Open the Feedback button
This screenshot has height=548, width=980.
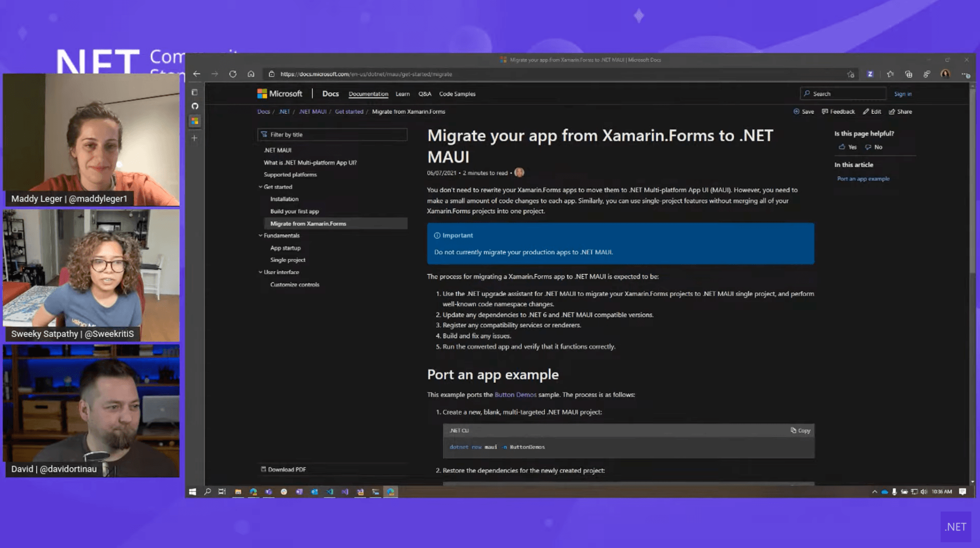pos(838,112)
